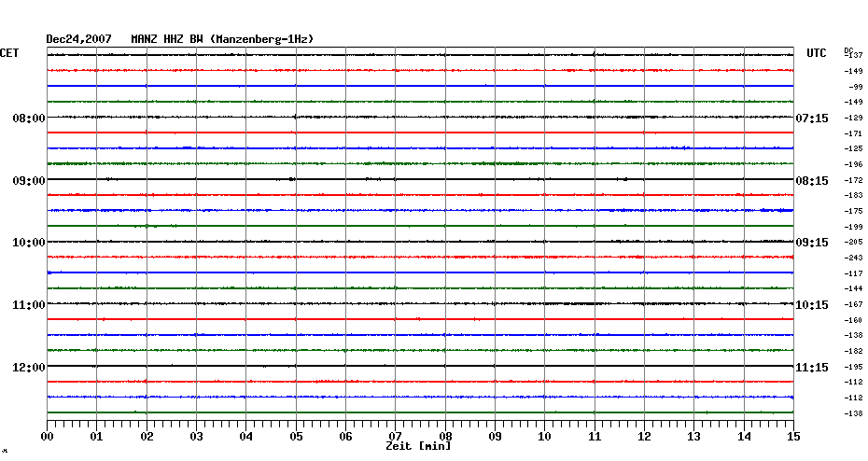
Task: Click the DC column header label
Action: [x=848, y=49]
